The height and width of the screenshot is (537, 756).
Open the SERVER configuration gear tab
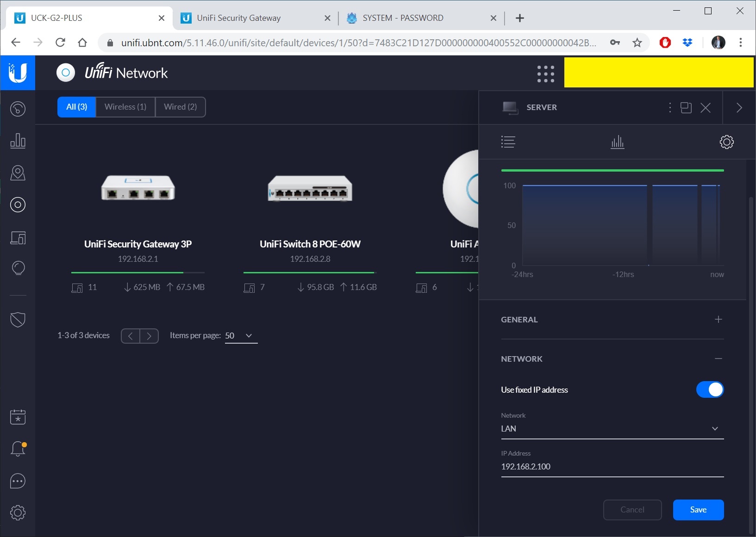[x=726, y=142]
